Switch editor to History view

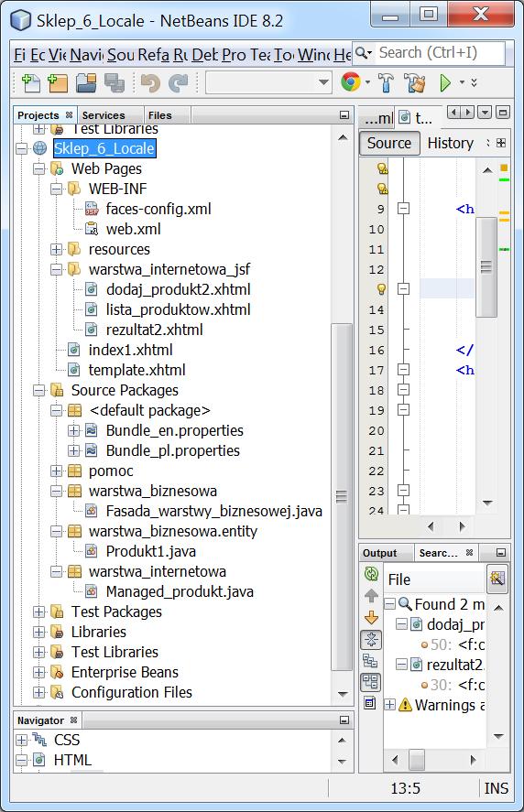point(451,143)
